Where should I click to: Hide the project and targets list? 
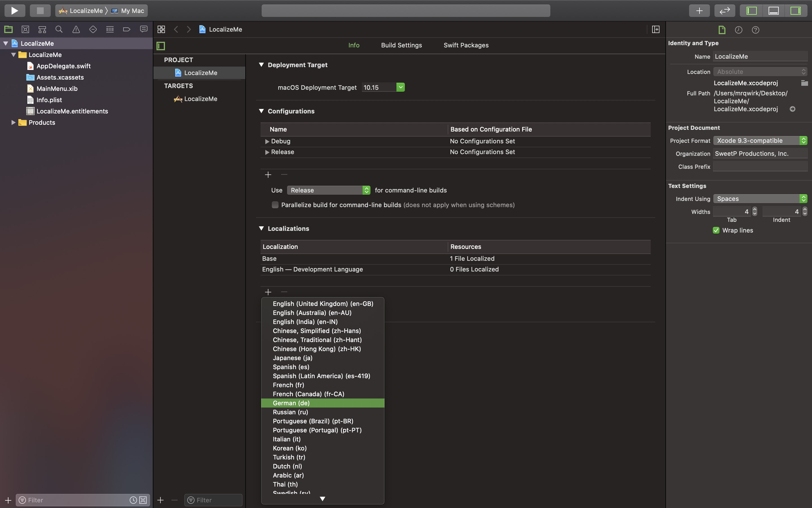coord(161,46)
